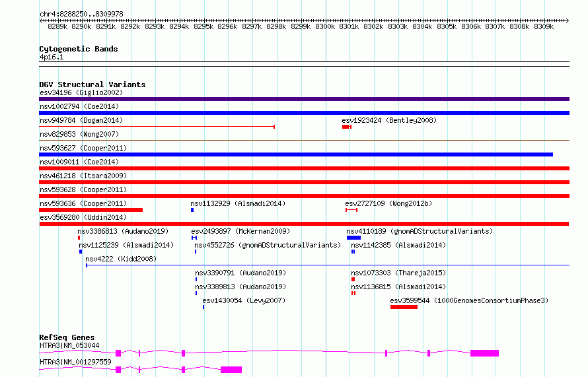Click the DGV Structural Variants track title
Image resolution: width=588 pixels, height=377 pixels.
(92, 85)
